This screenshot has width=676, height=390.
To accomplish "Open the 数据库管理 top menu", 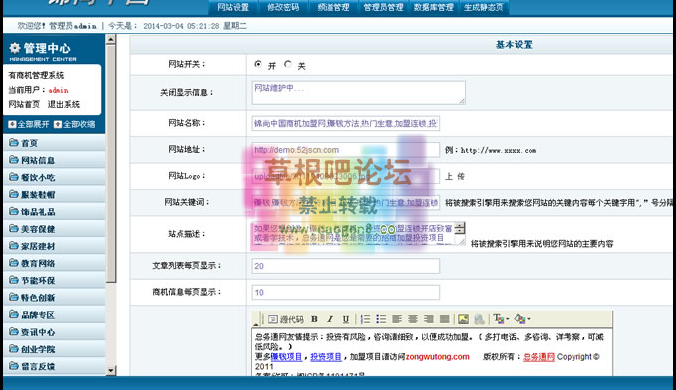I will [433, 7].
